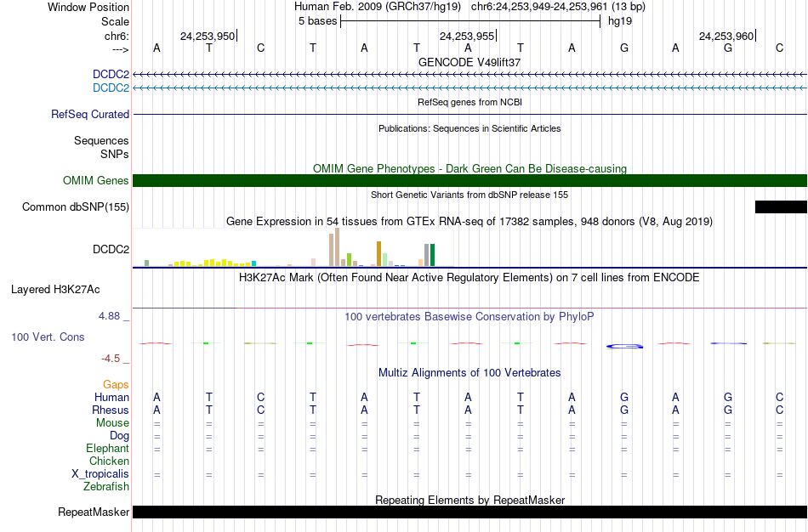Viewport: 808px width, 532px height.
Task: Click the dark green OMIM gene bar
Action: coord(469,181)
